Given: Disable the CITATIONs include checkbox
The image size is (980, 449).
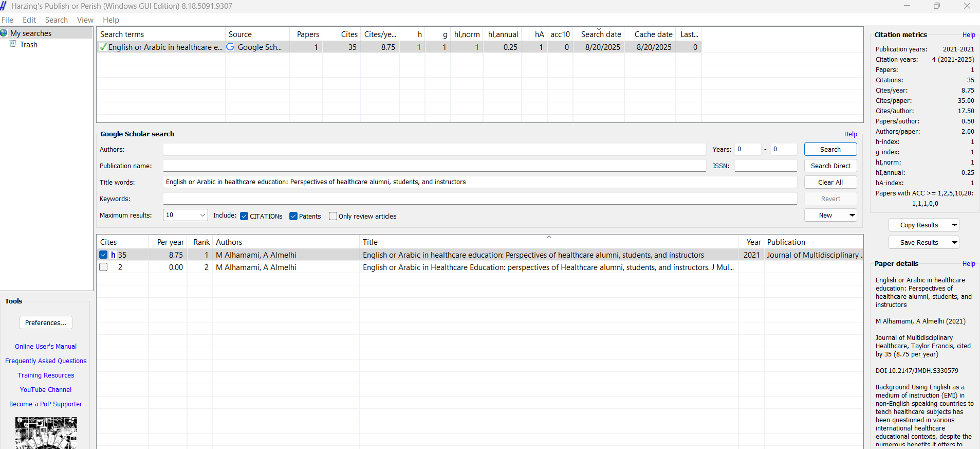Looking at the screenshot, I should (244, 216).
